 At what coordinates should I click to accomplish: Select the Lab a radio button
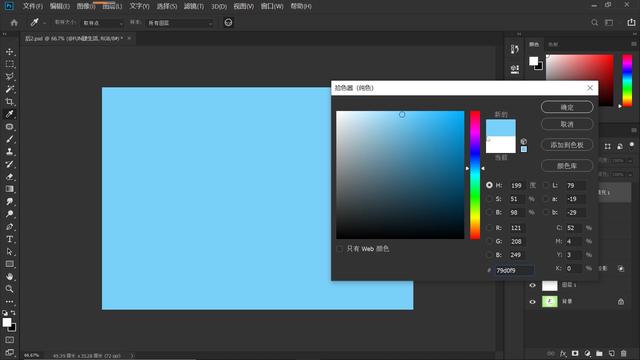pos(546,199)
